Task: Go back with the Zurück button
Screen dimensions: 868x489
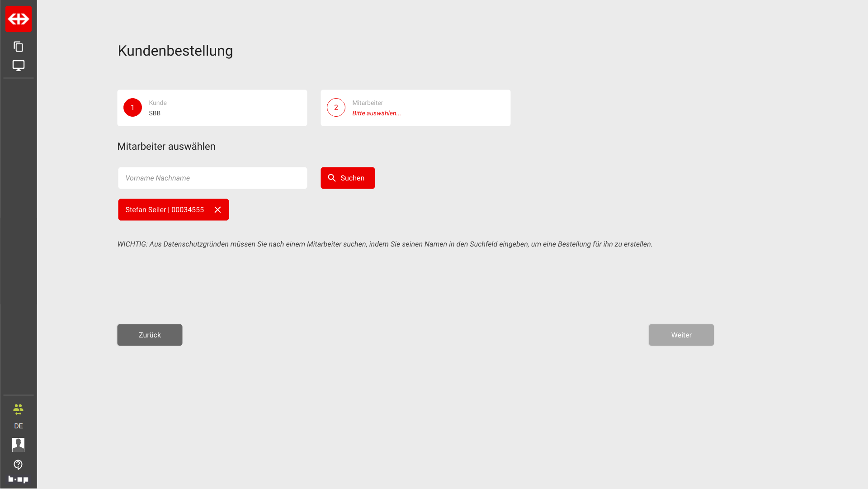Action: 150,335
